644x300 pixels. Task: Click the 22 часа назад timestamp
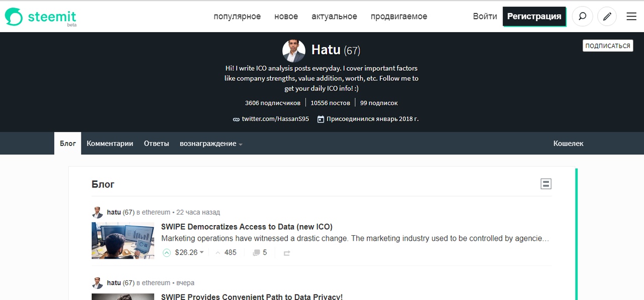(198, 213)
